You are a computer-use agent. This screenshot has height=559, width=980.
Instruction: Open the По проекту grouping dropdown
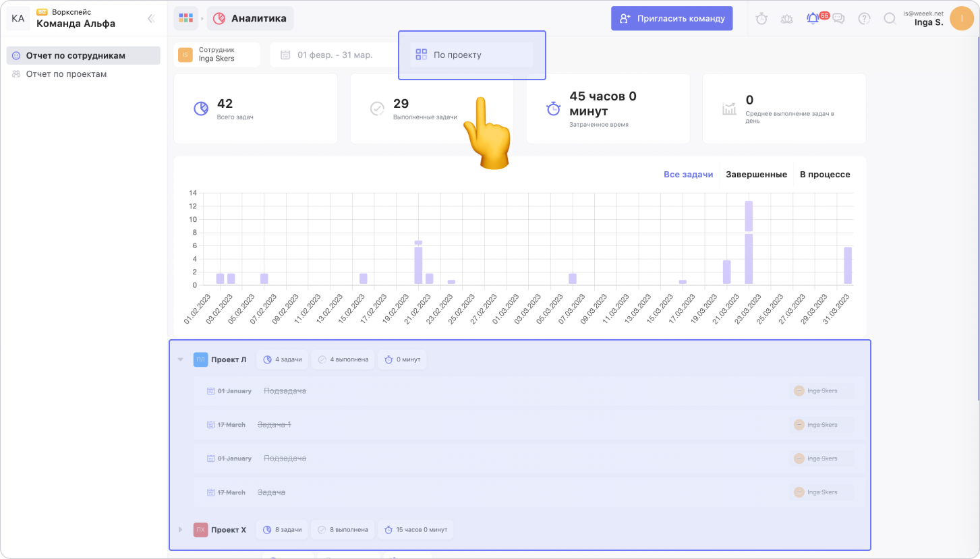[471, 55]
